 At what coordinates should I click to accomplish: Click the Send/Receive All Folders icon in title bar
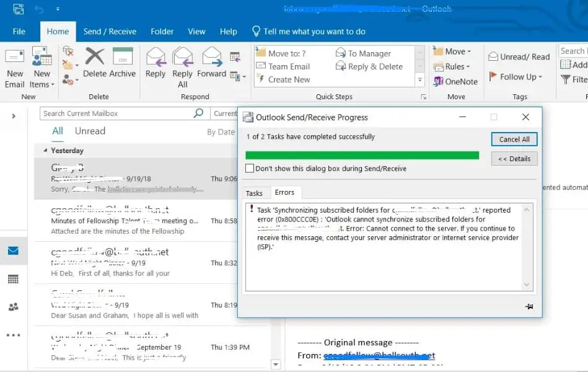pos(19,9)
